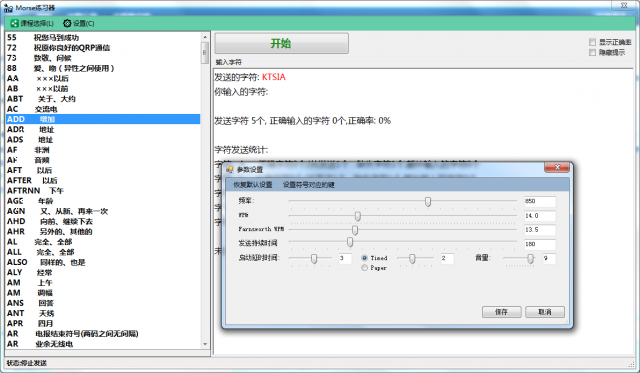Viewport: 640px width, 373px height.
Task: Select the row 'AHD 向前、继续下去'
Action: click(103, 221)
